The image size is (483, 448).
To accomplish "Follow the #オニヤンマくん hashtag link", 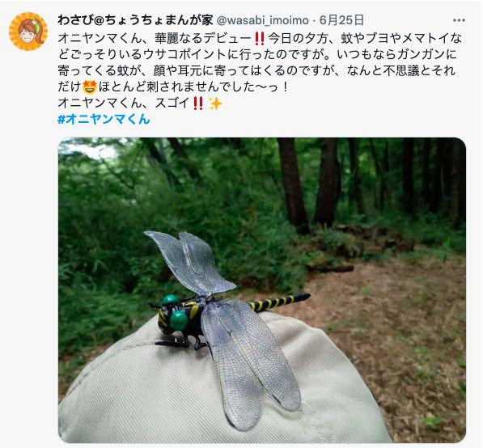I will coord(104,119).
